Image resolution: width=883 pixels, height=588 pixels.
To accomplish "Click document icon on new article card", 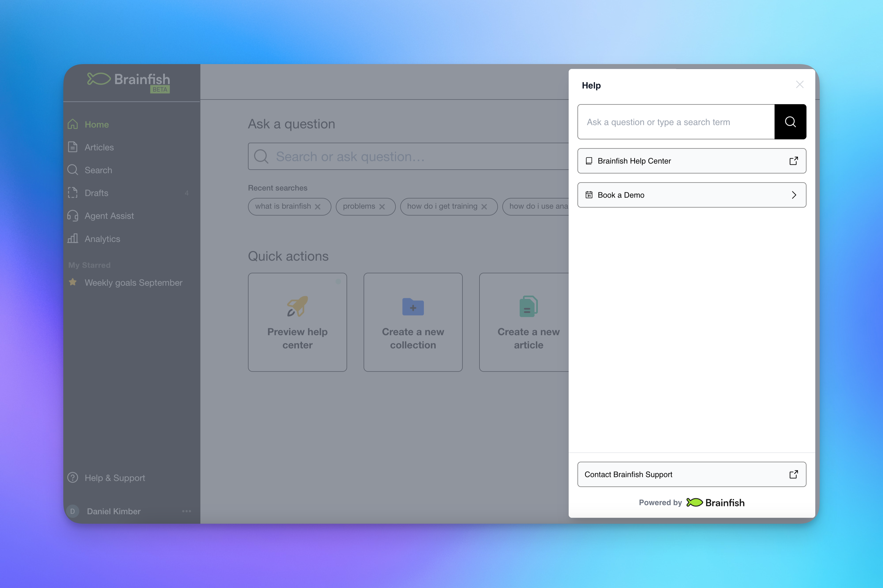I will (529, 306).
